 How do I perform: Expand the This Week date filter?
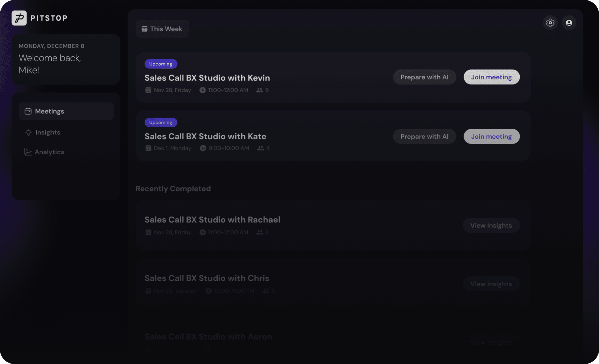point(162,29)
